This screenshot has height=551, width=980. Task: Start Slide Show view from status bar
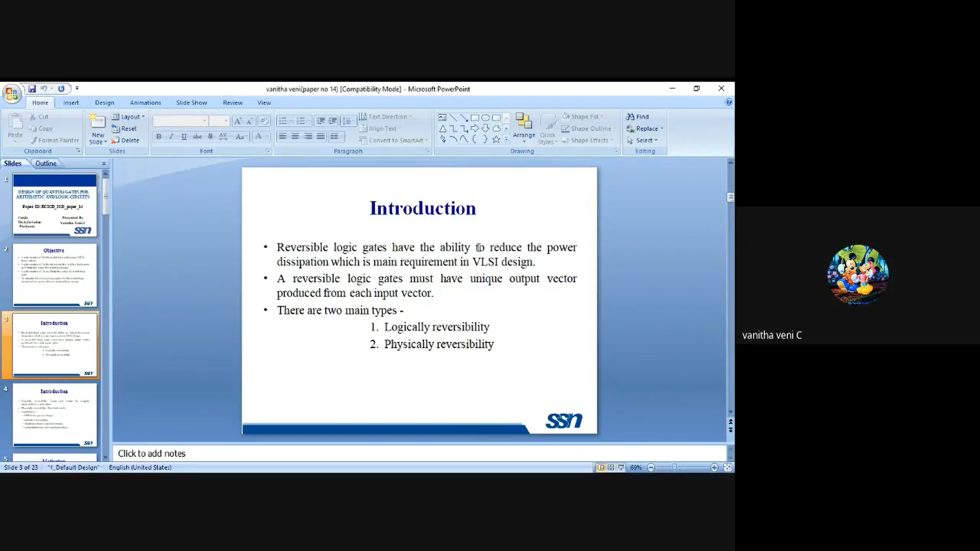click(621, 467)
